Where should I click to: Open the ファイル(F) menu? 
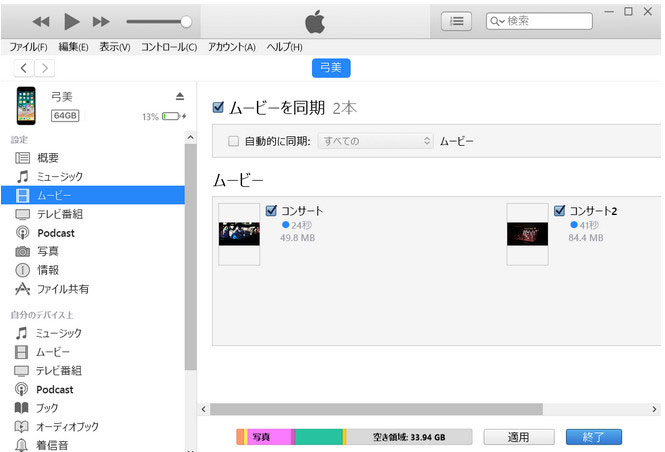(29, 47)
